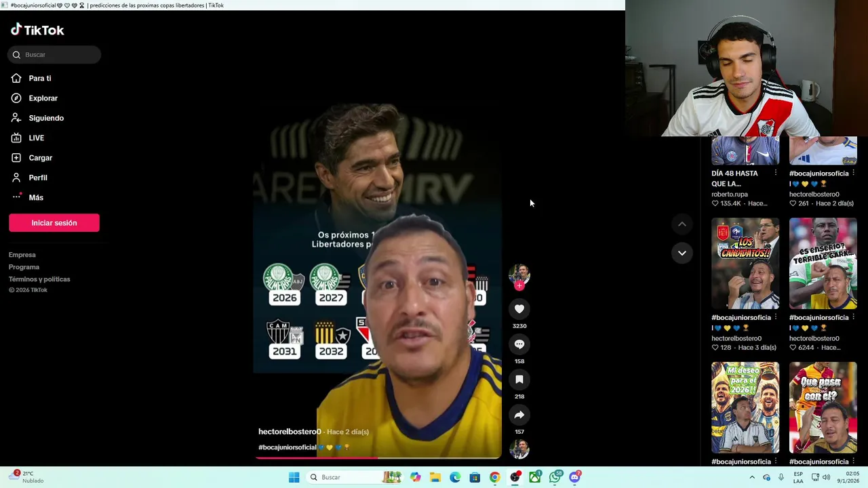Go to previous video with up chevron
Viewport: 868px width, 488px height.
coord(682,224)
